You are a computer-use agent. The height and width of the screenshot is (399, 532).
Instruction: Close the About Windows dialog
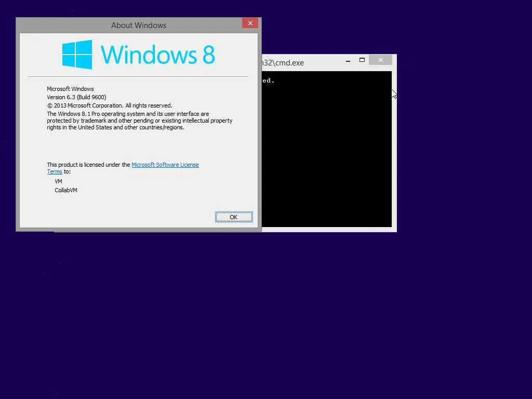tap(250, 23)
